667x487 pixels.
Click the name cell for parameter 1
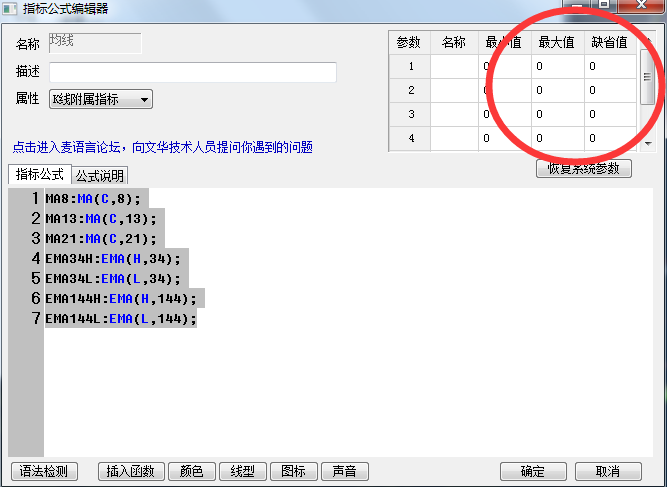[x=453, y=67]
